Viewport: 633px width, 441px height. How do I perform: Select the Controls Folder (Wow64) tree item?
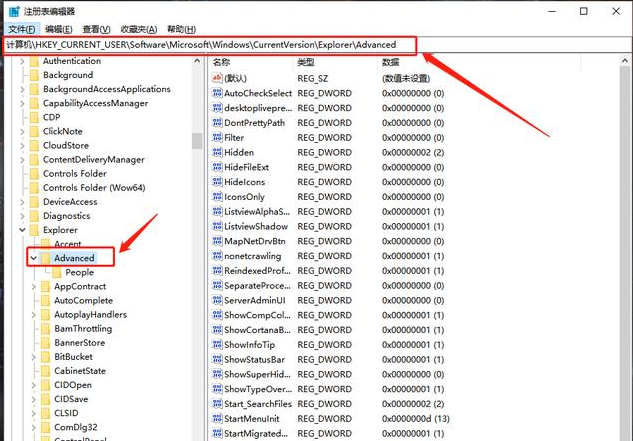(94, 188)
